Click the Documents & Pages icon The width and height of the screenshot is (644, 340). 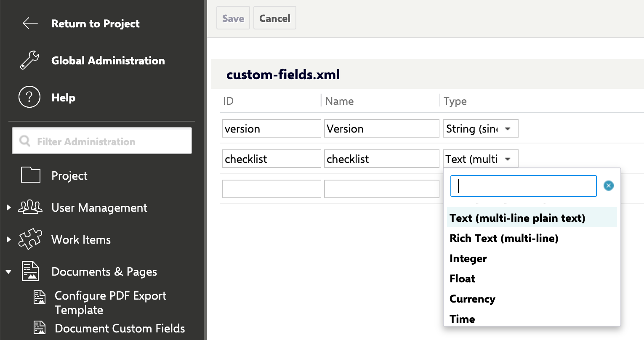click(30, 271)
